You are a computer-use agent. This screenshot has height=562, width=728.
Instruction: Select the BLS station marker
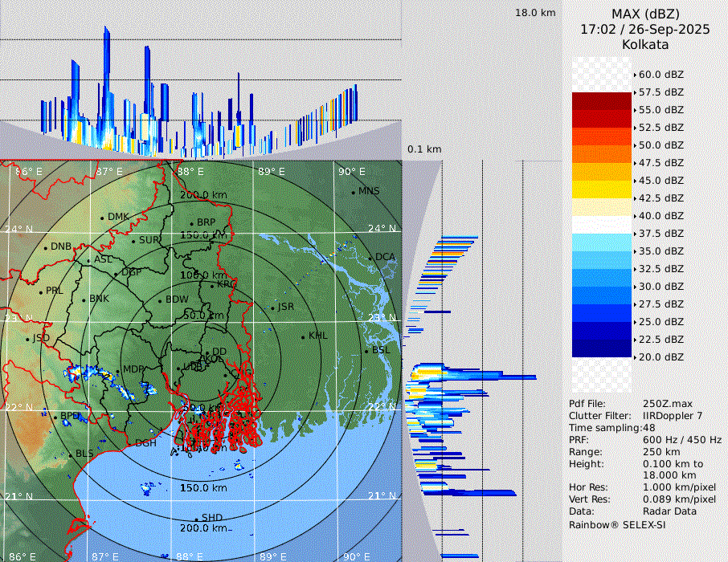70,454
